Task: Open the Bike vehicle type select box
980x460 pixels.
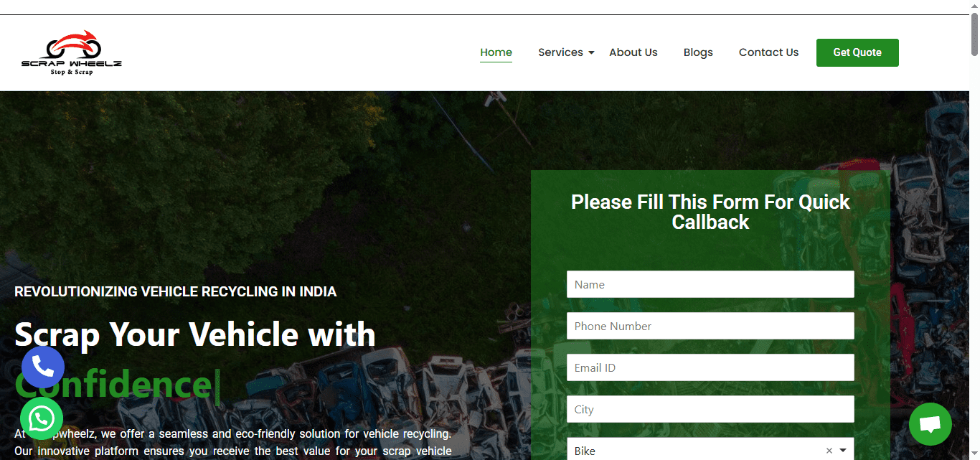Action: click(x=710, y=449)
